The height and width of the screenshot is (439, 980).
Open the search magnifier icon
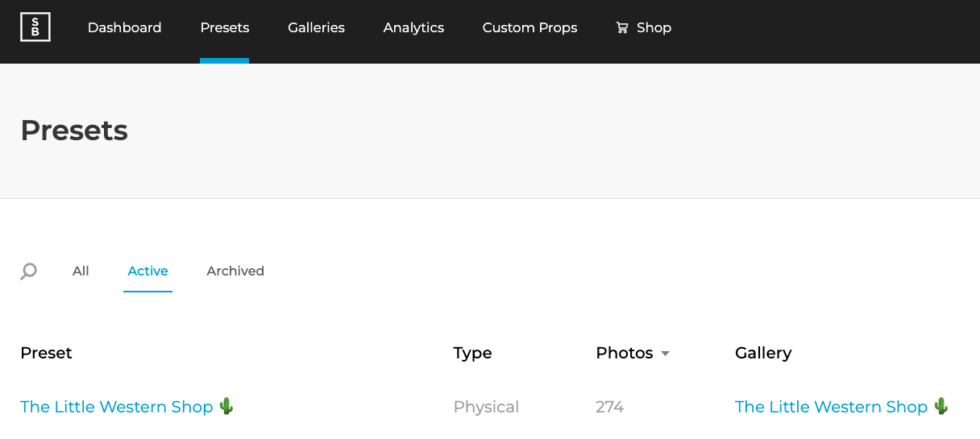click(28, 271)
